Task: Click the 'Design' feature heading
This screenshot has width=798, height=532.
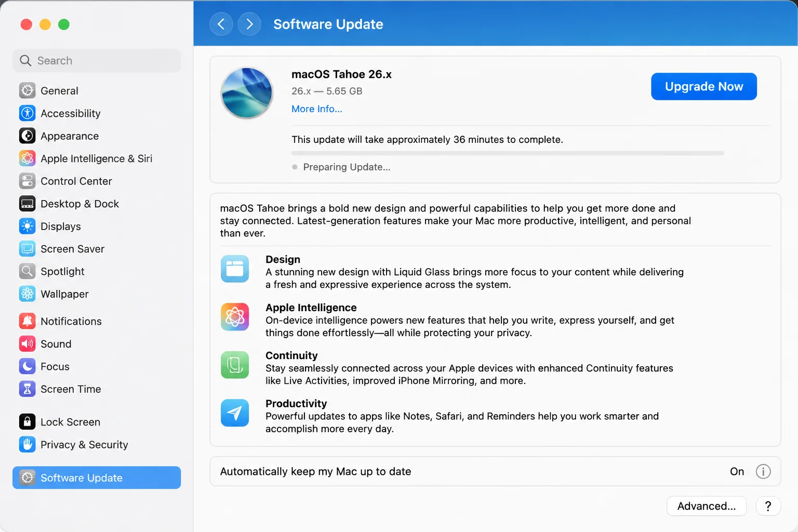Action: tap(283, 259)
